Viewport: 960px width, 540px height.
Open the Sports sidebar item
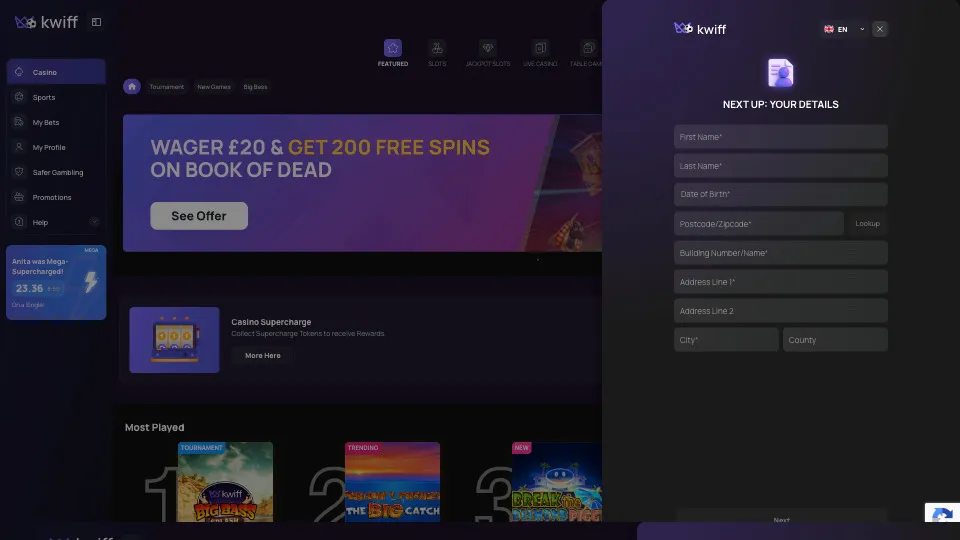(56, 97)
